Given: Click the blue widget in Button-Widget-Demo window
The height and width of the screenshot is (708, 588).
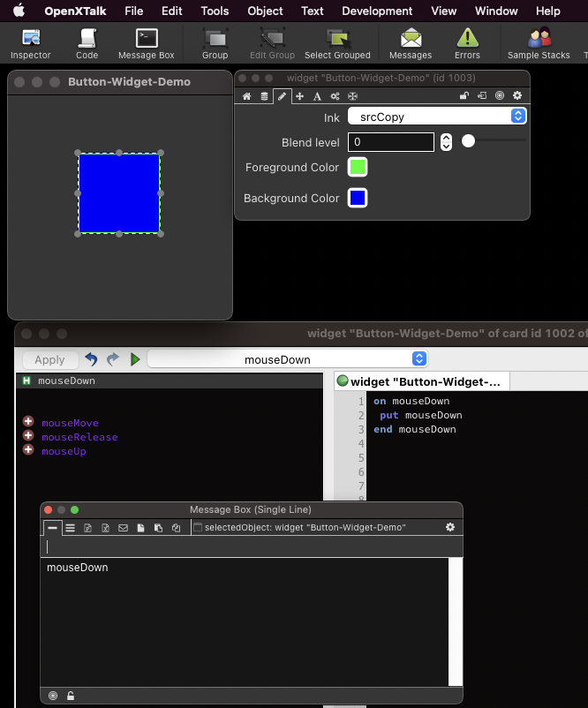Looking at the screenshot, I should [x=119, y=193].
